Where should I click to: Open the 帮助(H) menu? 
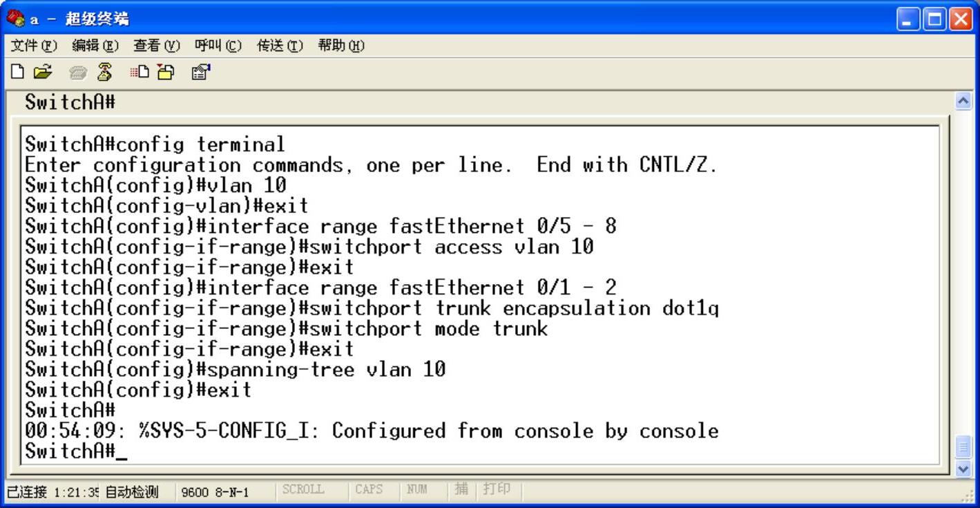coord(341,46)
